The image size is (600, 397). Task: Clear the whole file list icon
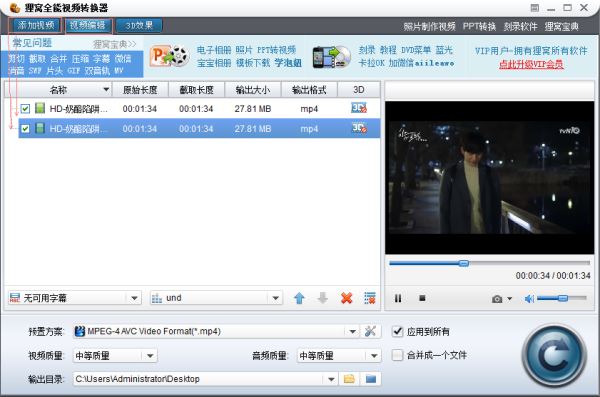tap(370, 298)
